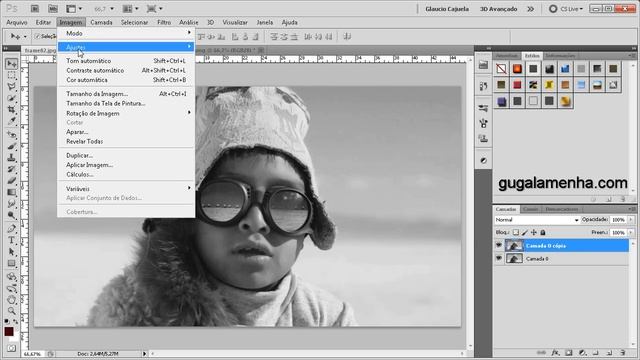Select the History Brush tool
640x360 pixels.
(x=11, y=169)
